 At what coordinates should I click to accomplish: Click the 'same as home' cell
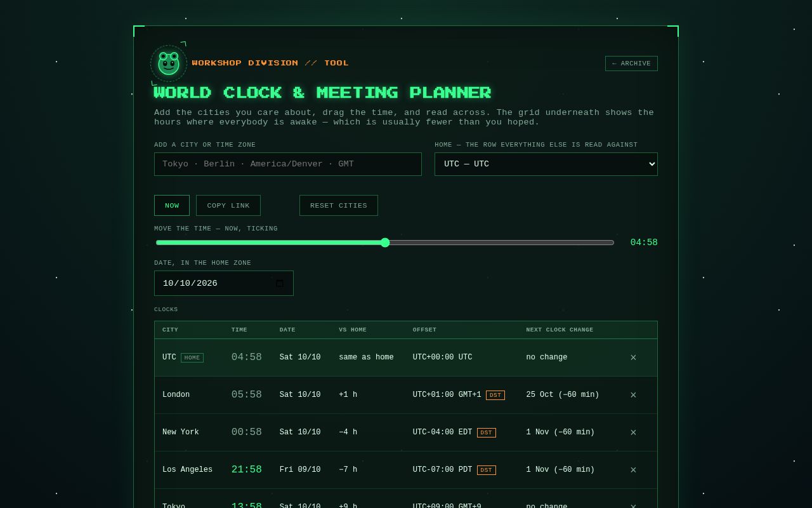pyautogui.click(x=366, y=358)
